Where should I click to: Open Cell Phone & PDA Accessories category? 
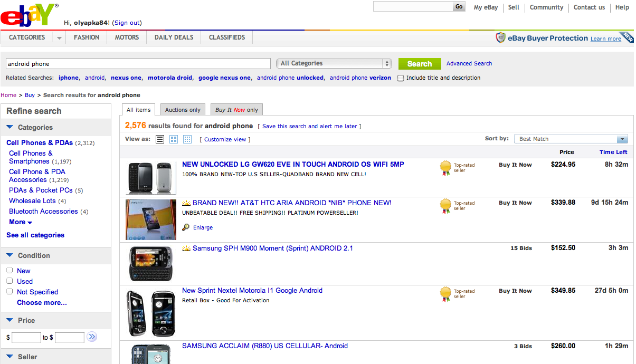point(37,176)
